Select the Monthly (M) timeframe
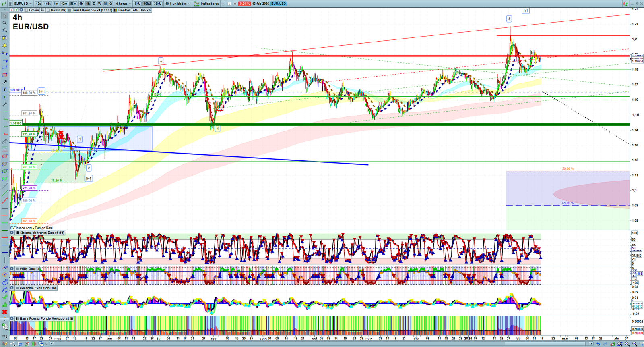This screenshot has width=644, height=347. click(x=105, y=4)
